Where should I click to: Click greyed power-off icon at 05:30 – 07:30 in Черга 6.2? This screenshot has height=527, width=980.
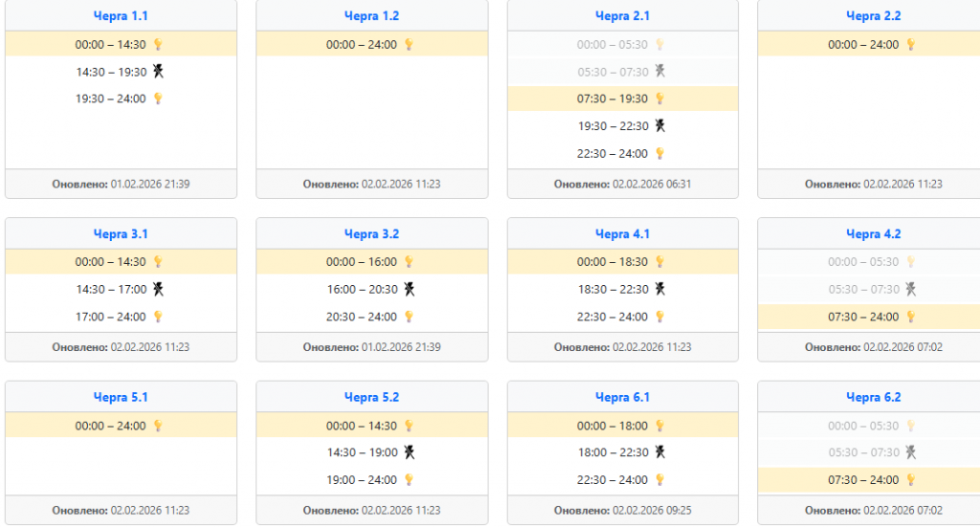[x=910, y=452]
